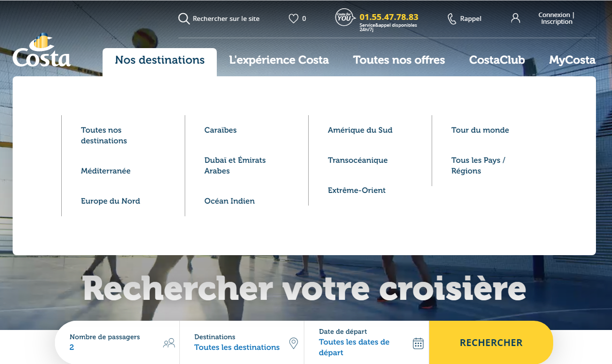This screenshot has height=364, width=612.
Task: Select the Méditerranée destination link
Action: (x=105, y=171)
